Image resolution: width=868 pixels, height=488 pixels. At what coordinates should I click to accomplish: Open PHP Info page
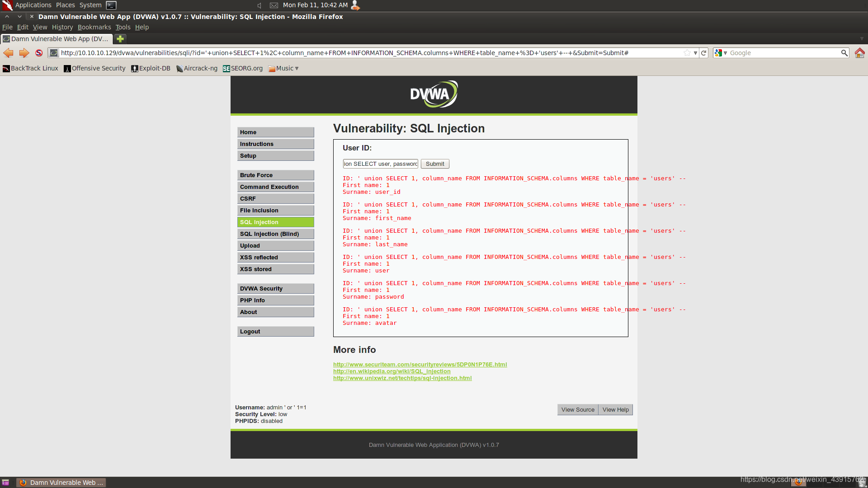click(276, 300)
